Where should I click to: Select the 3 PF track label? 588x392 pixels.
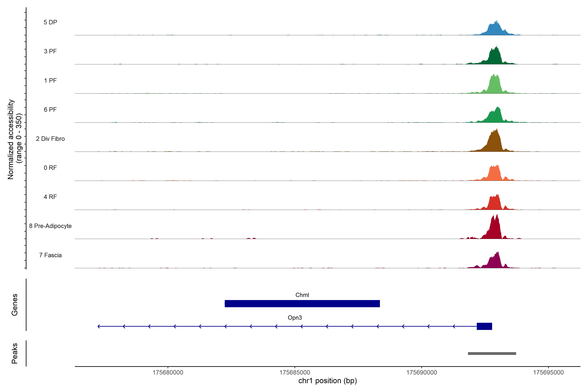click(x=50, y=51)
